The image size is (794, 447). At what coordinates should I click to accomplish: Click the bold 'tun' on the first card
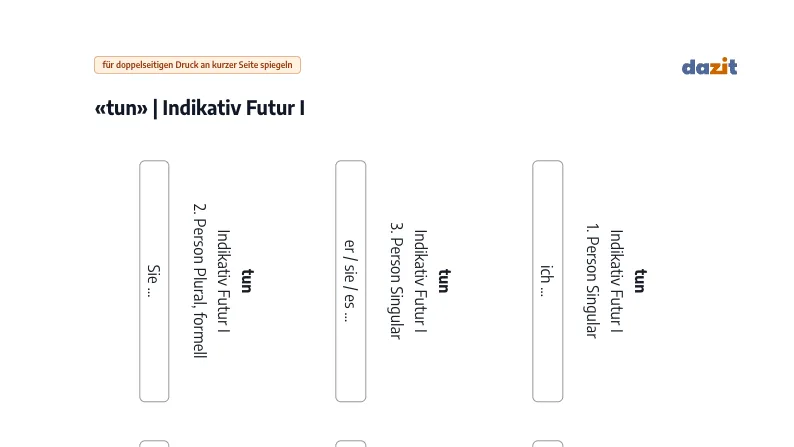coord(247,281)
